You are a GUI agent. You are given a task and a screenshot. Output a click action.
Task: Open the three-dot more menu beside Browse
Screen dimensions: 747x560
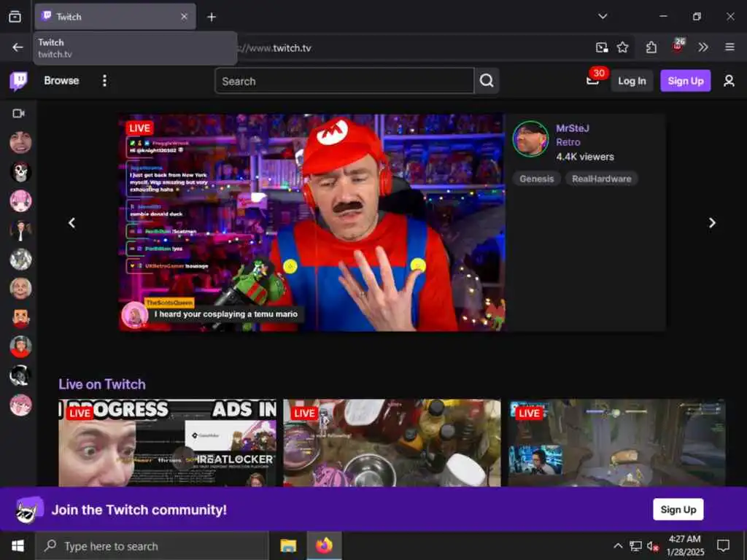coord(104,80)
